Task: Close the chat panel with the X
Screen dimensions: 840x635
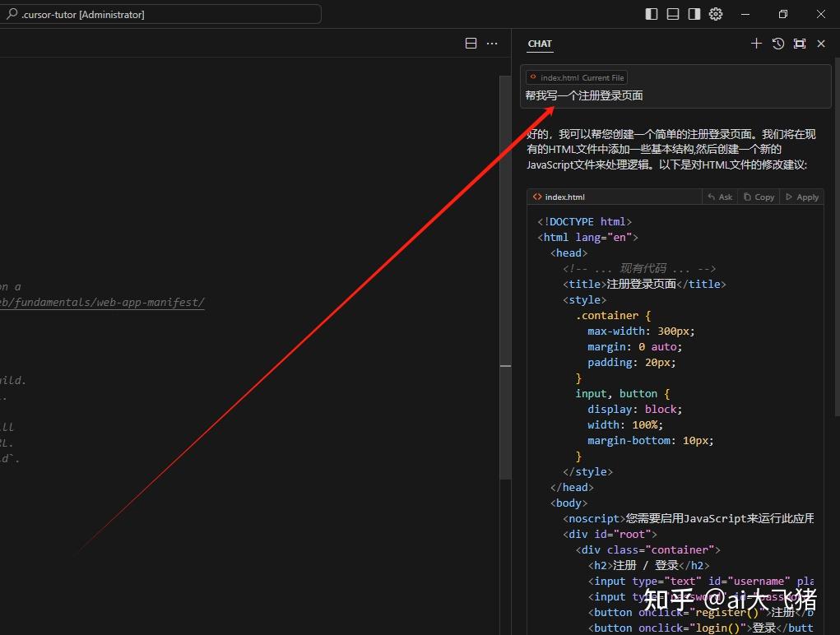Action: tap(820, 44)
